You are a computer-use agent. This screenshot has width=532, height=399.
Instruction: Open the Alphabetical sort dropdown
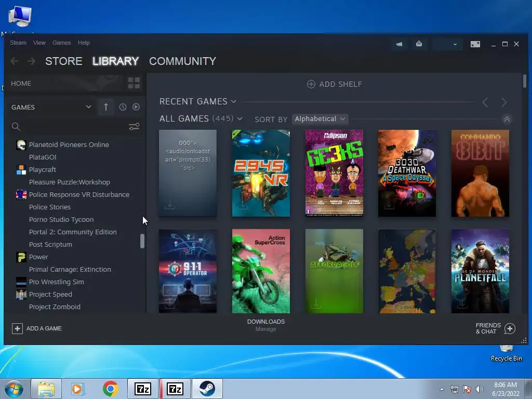click(320, 119)
